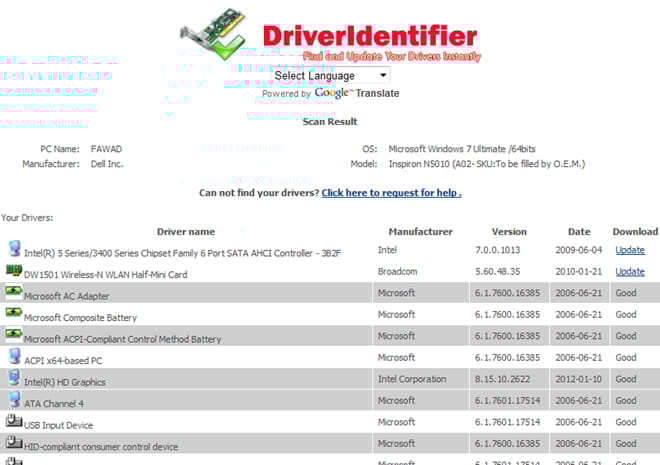Viewport: 660px width, 465px height.
Task: Click 'ACPI x64-based PC' driver name
Action: tap(63, 361)
